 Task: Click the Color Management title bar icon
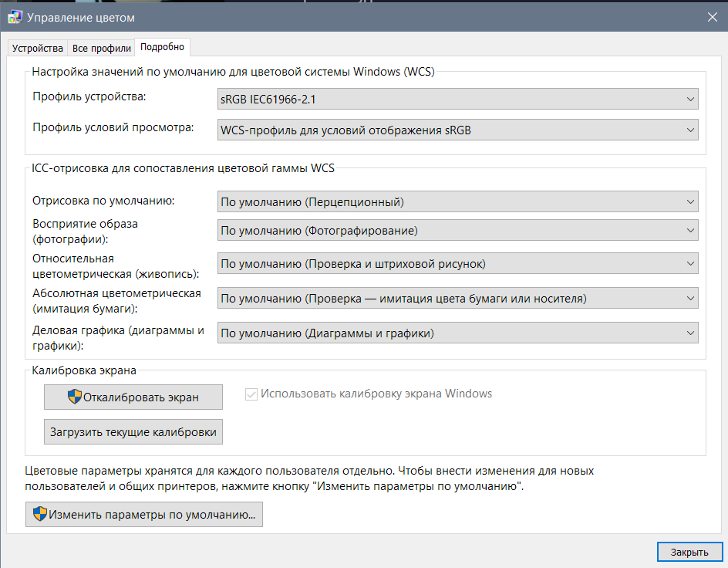click(14, 15)
